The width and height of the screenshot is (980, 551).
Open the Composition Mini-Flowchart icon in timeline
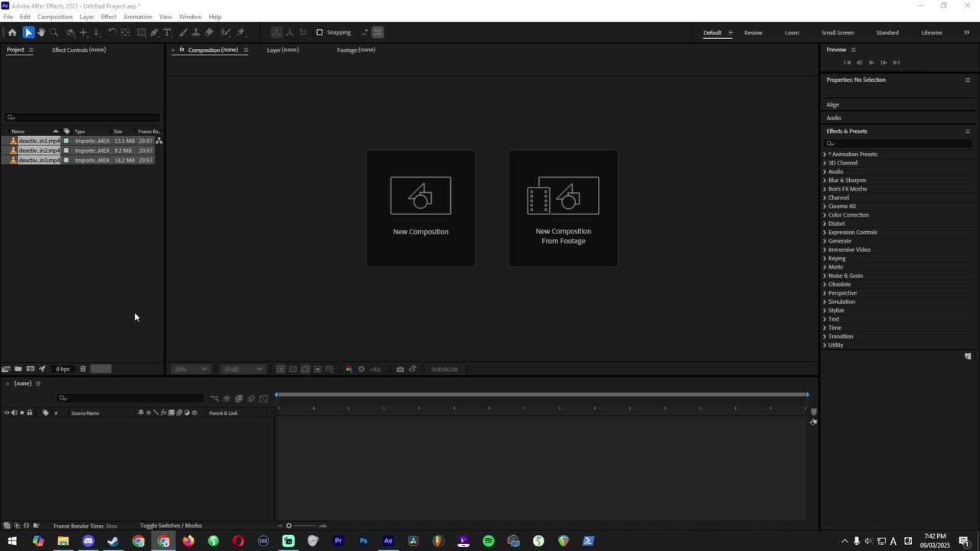click(x=214, y=398)
